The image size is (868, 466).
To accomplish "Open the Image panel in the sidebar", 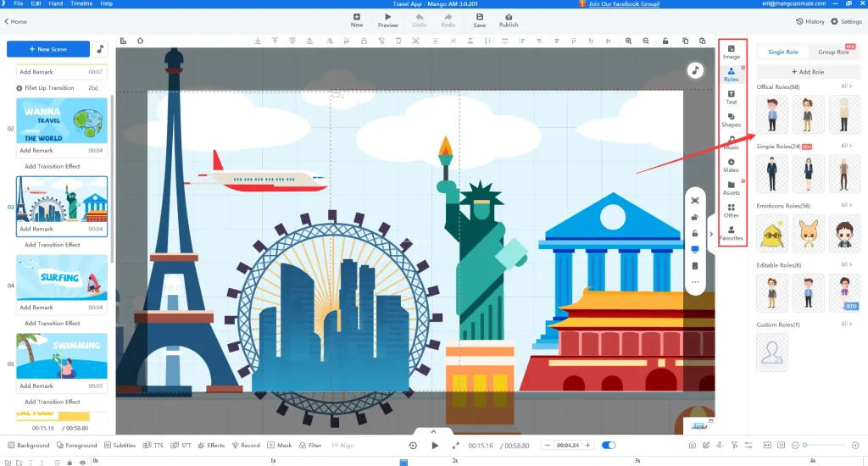I will (732, 51).
